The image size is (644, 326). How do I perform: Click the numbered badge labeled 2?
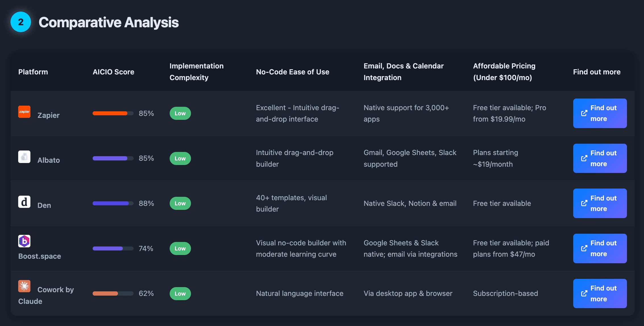click(x=20, y=22)
